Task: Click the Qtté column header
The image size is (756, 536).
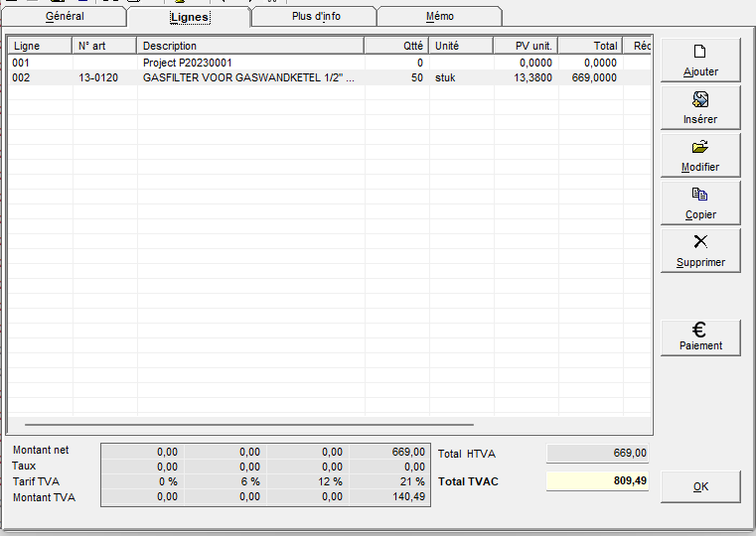Action: (396, 46)
